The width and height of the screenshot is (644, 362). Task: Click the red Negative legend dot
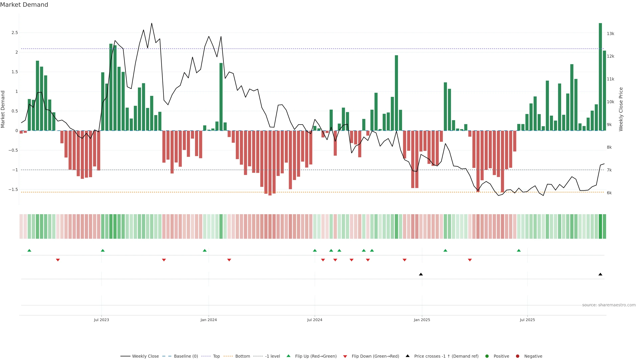click(x=518, y=356)
